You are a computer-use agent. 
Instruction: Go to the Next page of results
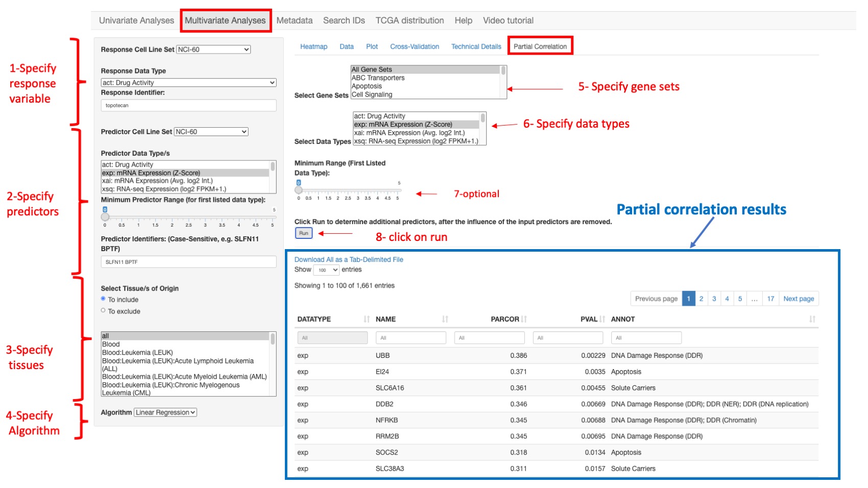point(798,299)
